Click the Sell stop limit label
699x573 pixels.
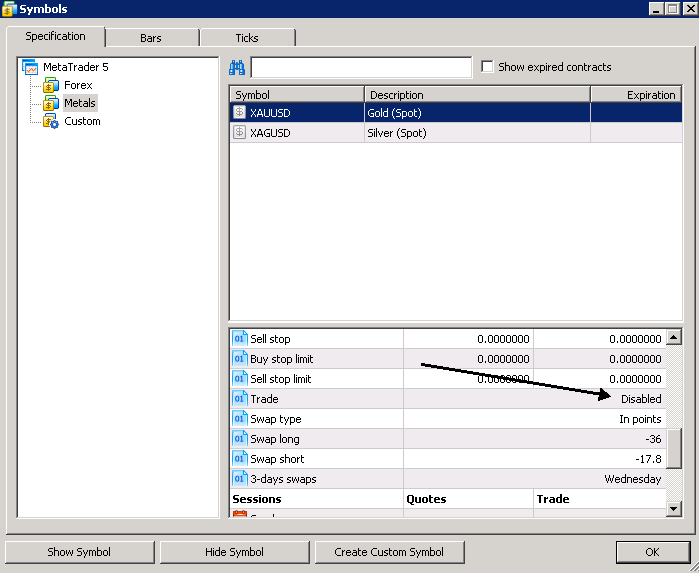coord(281,379)
